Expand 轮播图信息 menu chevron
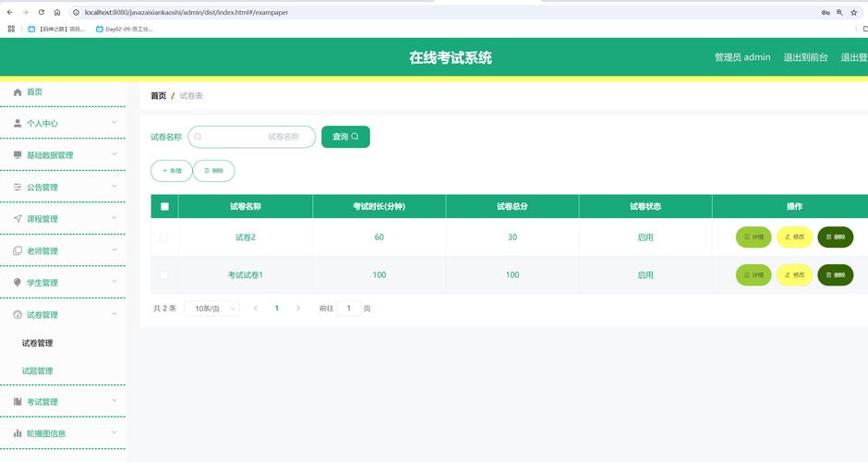Image resolution: width=868 pixels, height=462 pixels. pos(114,432)
